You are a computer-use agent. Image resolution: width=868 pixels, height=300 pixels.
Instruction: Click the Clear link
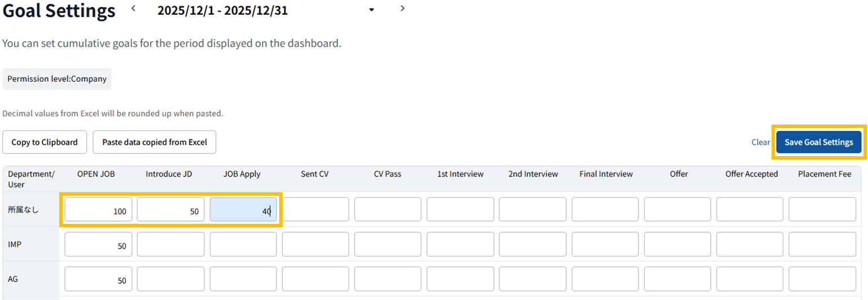coord(760,142)
